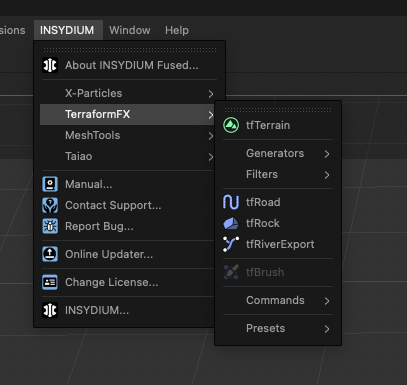The width and height of the screenshot is (407, 385).
Task: Select Contact Support... menu entry
Action: (127, 205)
